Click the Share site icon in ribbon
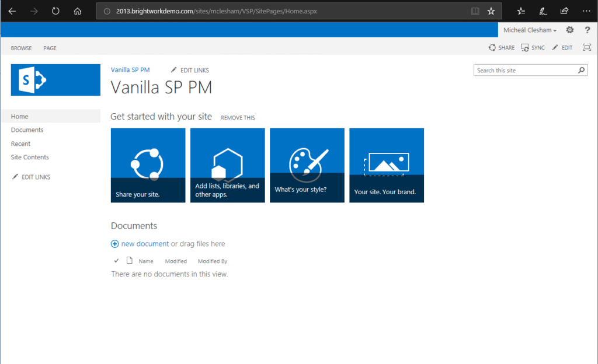 pyautogui.click(x=493, y=48)
